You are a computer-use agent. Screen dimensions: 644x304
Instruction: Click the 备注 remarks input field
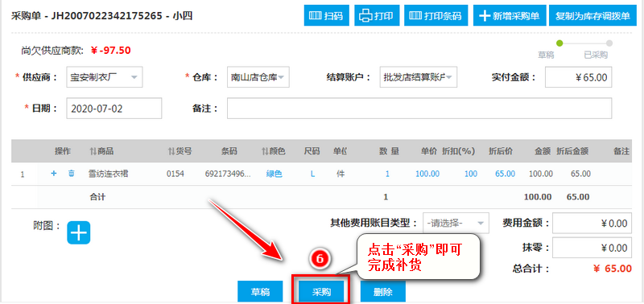[x=419, y=109]
